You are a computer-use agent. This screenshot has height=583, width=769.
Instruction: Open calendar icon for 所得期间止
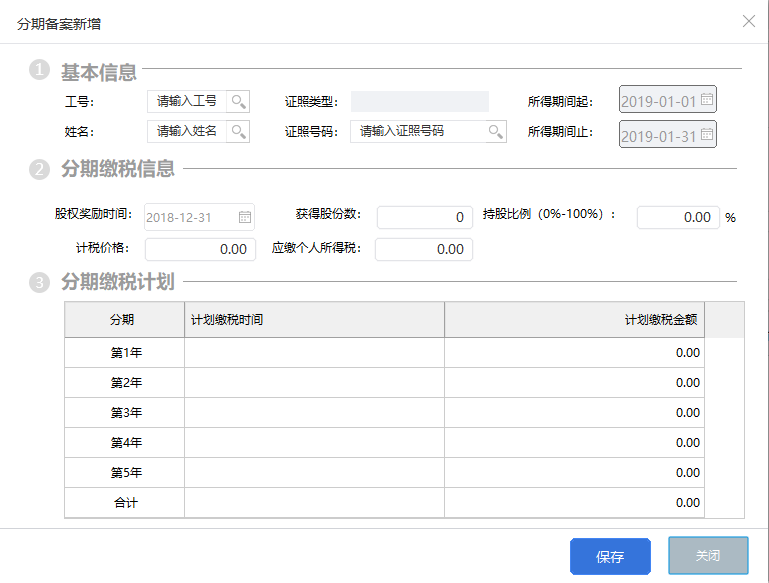[x=707, y=134]
